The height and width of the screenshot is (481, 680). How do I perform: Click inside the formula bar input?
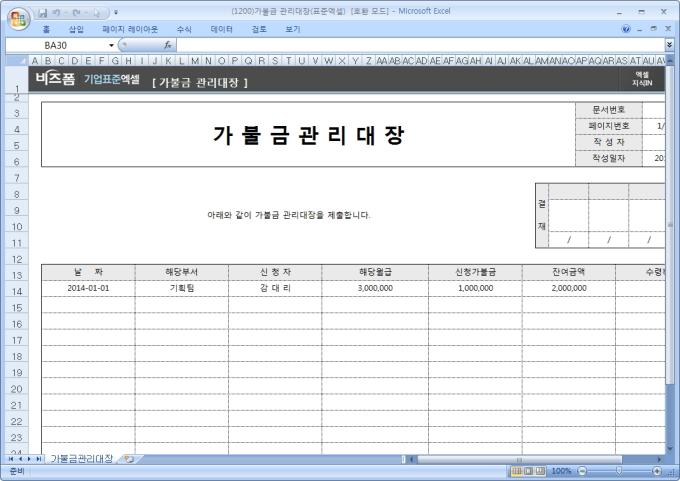point(420,45)
